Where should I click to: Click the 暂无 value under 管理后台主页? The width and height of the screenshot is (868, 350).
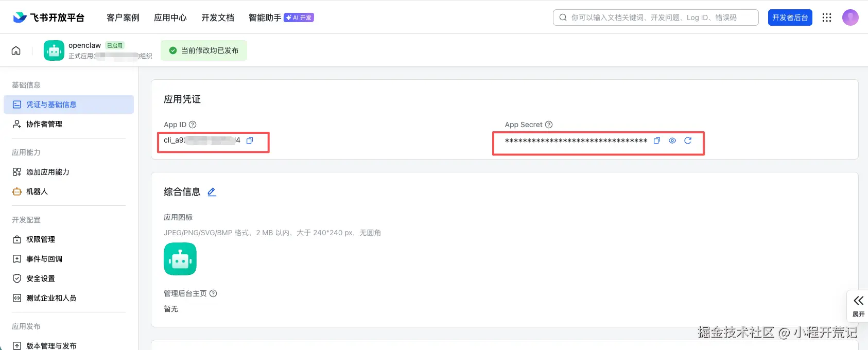[x=171, y=309]
